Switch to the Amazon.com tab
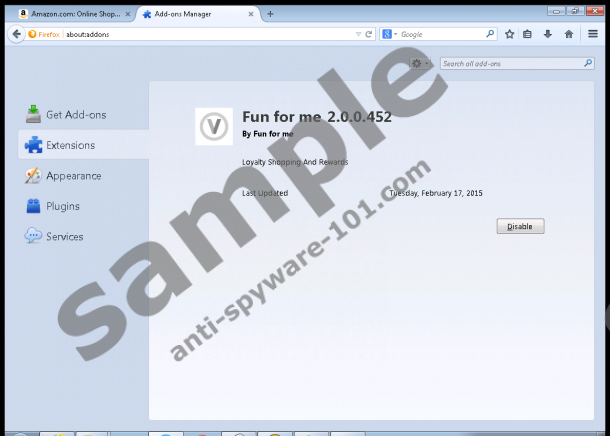Screen dimensions: 610x436 [68, 13]
